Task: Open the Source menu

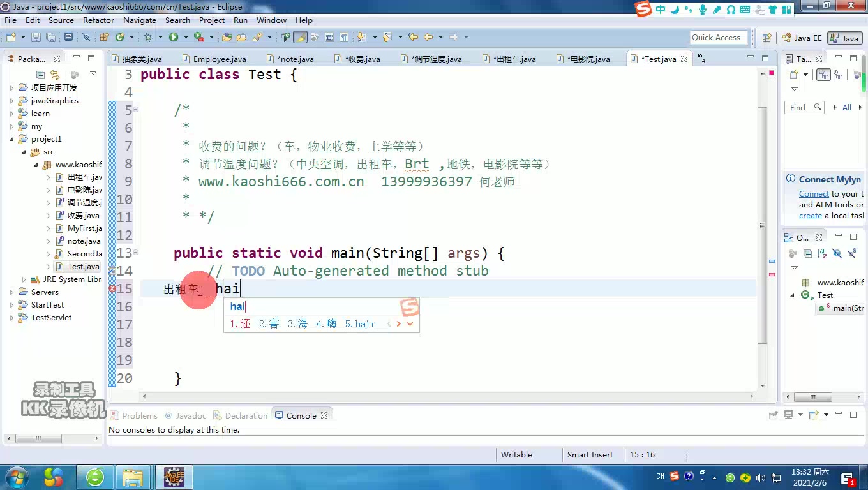Action: [61, 20]
